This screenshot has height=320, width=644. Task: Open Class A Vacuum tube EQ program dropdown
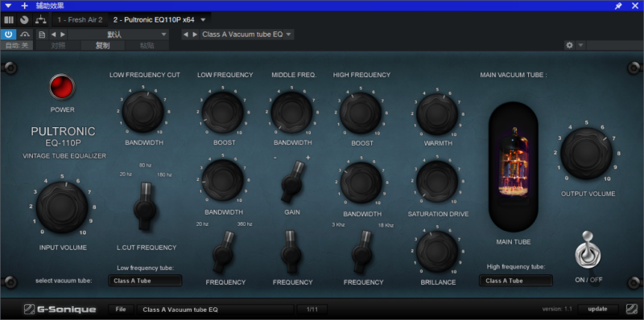point(247,35)
